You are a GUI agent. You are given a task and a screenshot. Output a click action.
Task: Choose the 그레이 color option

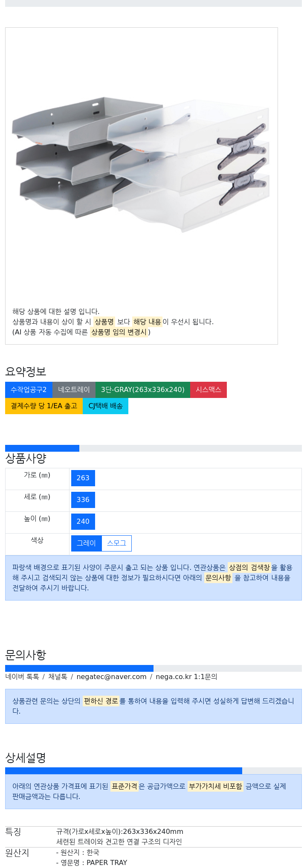pos(87,543)
